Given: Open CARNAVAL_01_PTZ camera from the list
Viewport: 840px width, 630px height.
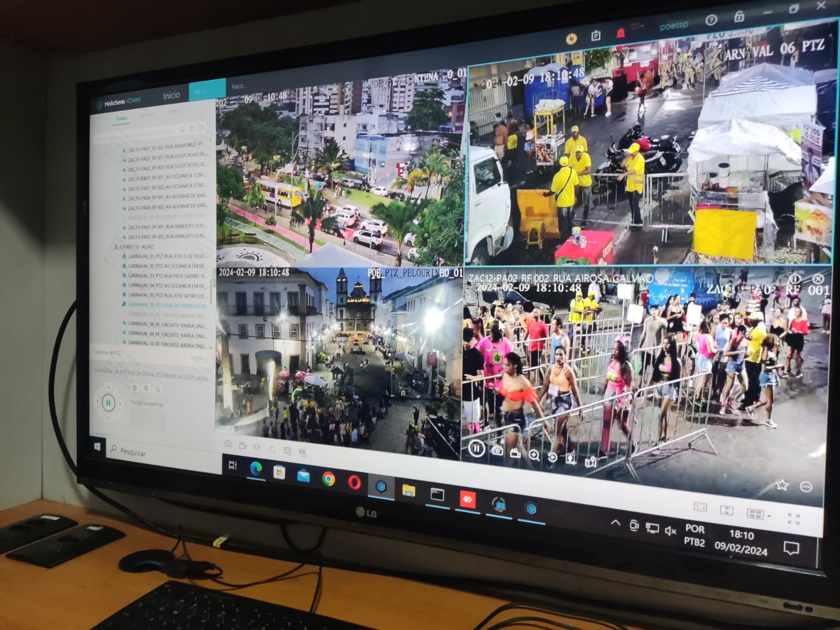Looking at the screenshot, I should coord(166,256).
